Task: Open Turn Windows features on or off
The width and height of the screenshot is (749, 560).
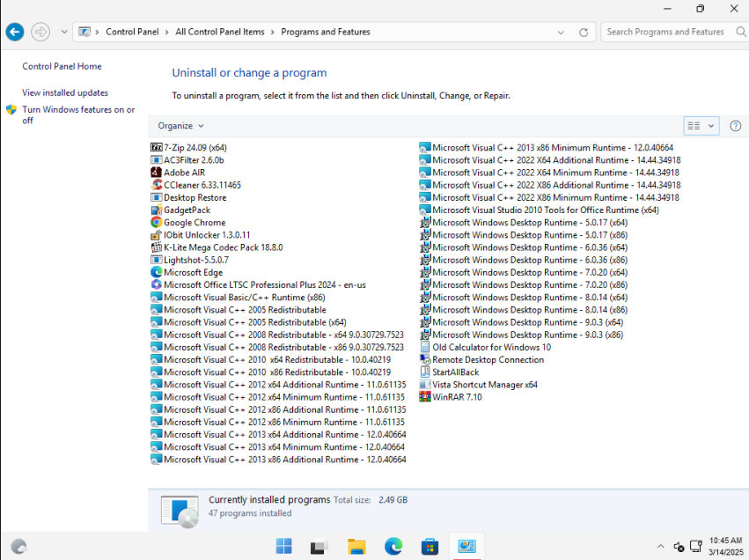Action: tap(78, 114)
